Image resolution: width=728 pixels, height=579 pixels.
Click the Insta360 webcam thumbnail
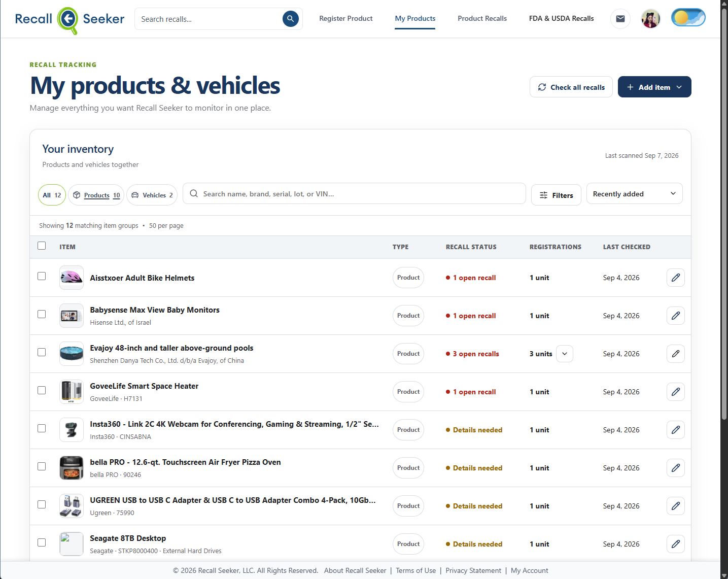tap(72, 430)
